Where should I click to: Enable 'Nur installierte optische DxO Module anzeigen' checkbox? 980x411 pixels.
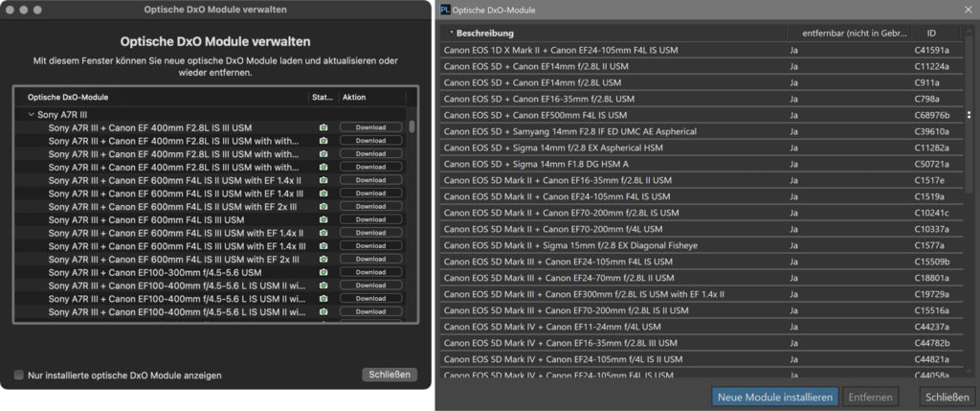tap(19, 375)
